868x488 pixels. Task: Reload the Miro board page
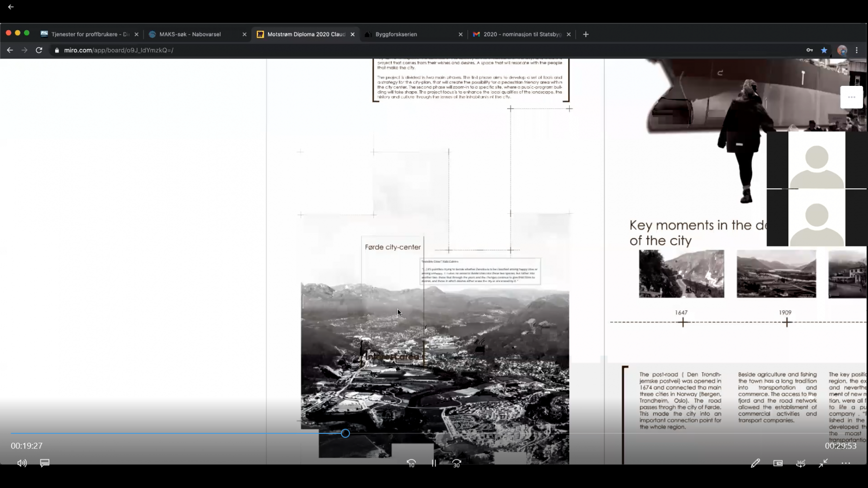39,50
